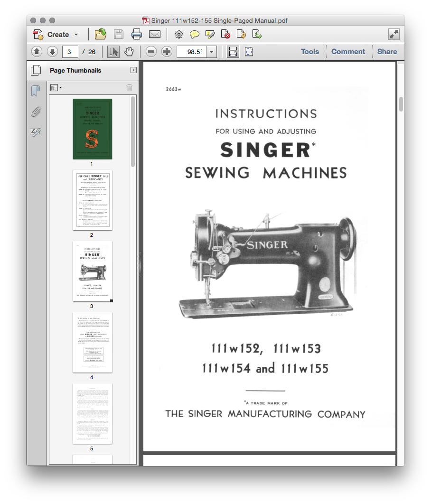The width and height of the screenshot is (431, 504).
Task: Email the PDF via the envelope icon
Action: (x=155, y=34)
